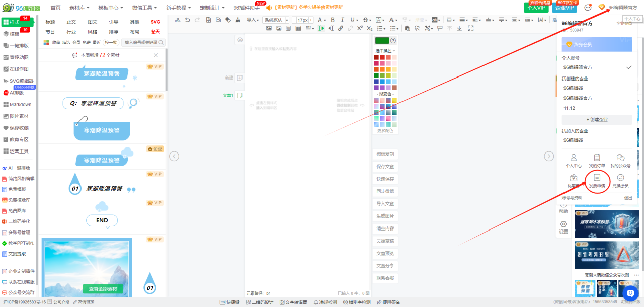The image size is (644, 307).
Task: Click the 创建企业 button
Action: (x=597, y=120)
